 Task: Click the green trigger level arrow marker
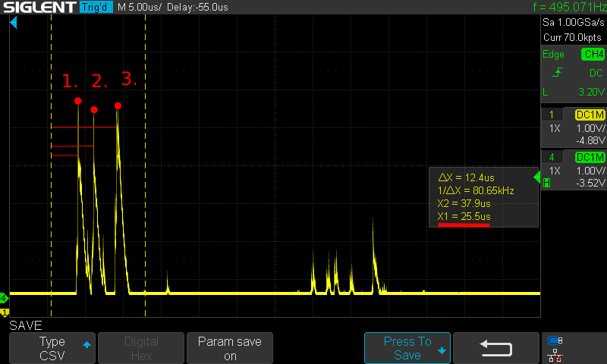click(536, 177)
